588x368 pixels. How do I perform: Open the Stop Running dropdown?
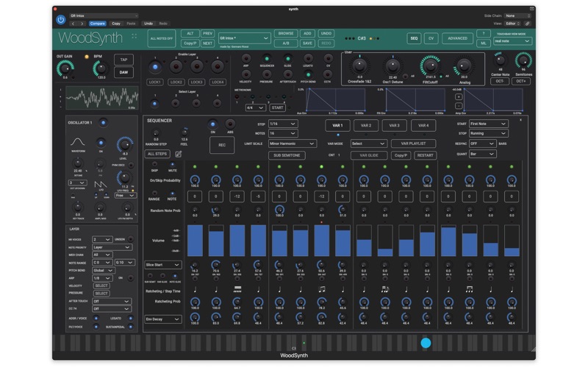pyautogui.click(x=488, y=133)
